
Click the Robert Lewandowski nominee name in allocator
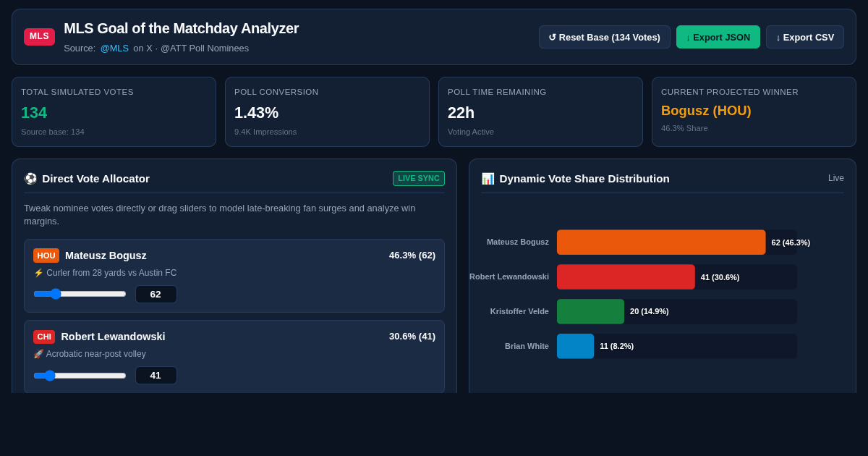click(x=113, y=337)
